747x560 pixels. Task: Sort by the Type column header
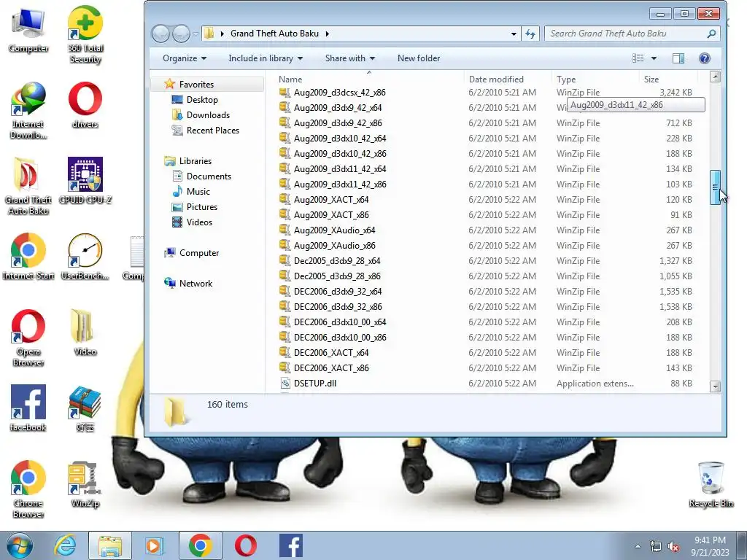pos(595,79)
